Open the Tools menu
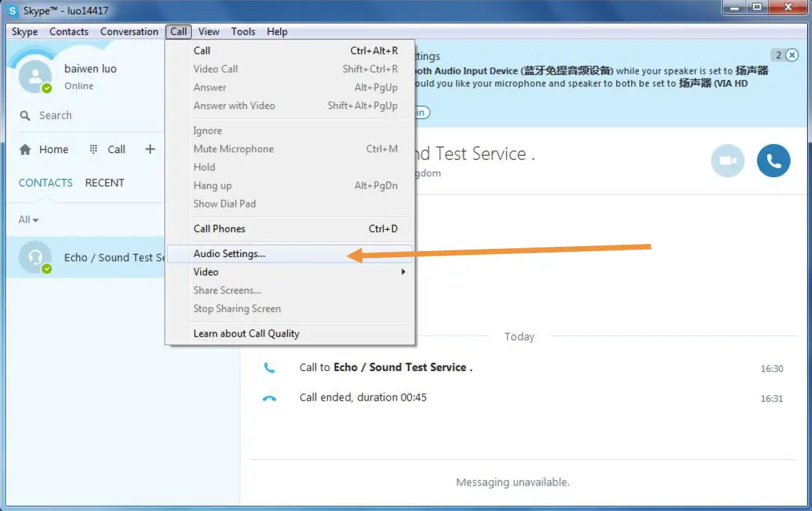812x511 pixels. [x=244, y=32]
